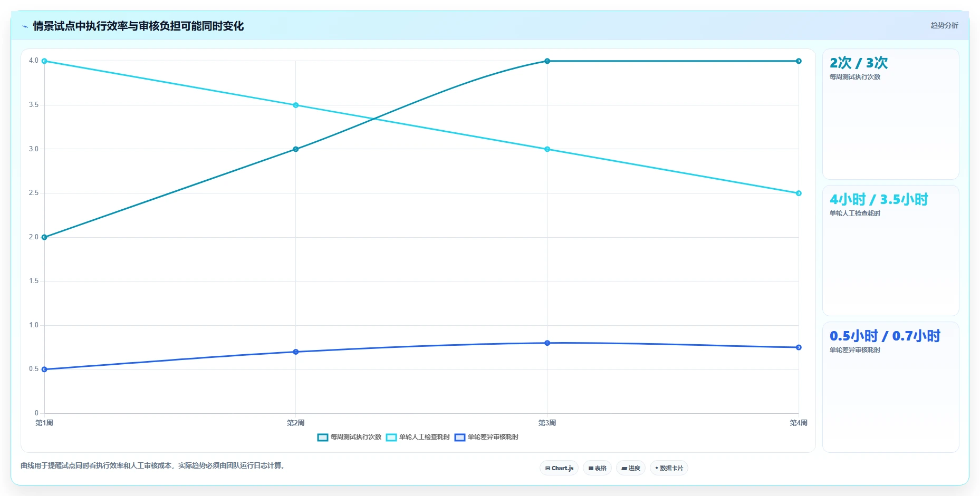
Task: Click the footnote starting with 曲线用于提醒试点
Action: [154, 465]
